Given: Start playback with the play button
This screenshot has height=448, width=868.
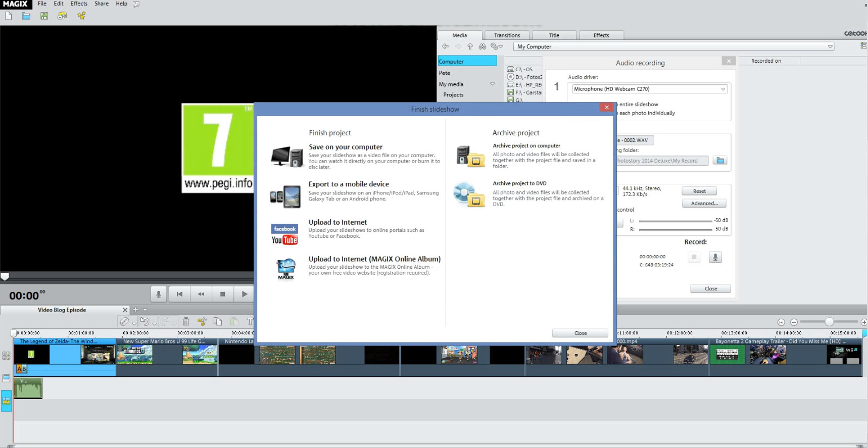Looking at the screenshot, I should click(245, 294).
